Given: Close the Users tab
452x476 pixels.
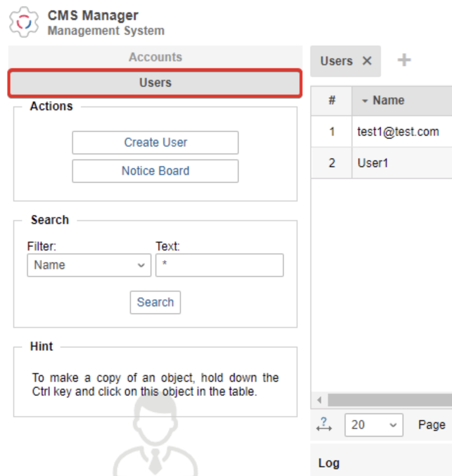Looking at the screenshot, I should pos(367,61).
